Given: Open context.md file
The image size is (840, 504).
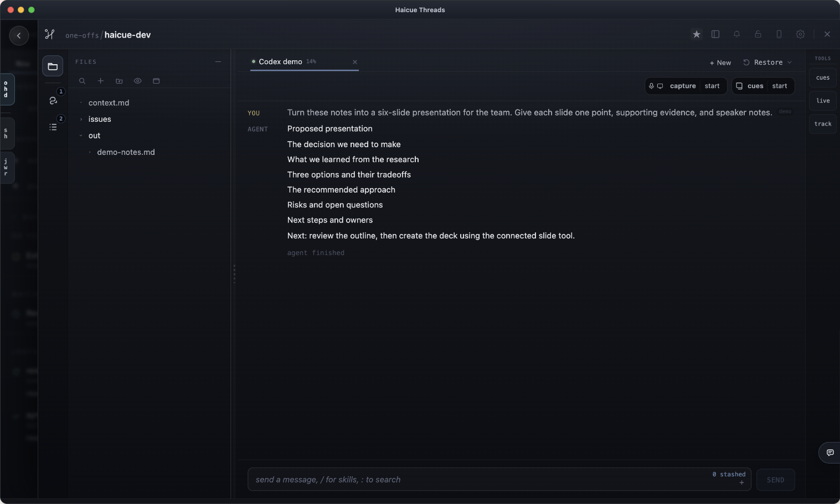Looking at the screenshot, I should click(109, 103).
